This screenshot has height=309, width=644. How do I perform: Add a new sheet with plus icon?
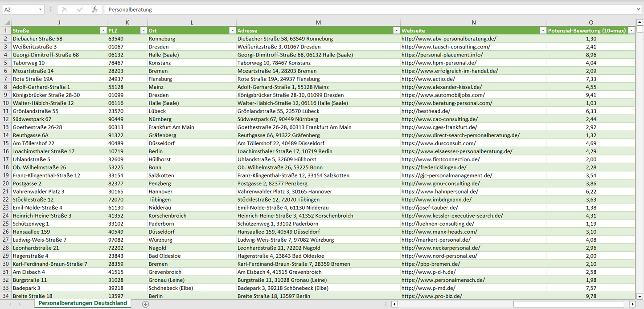coord(145,304)
